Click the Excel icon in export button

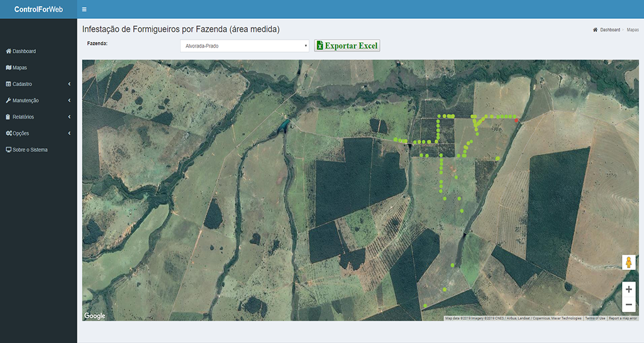[320, 46]
